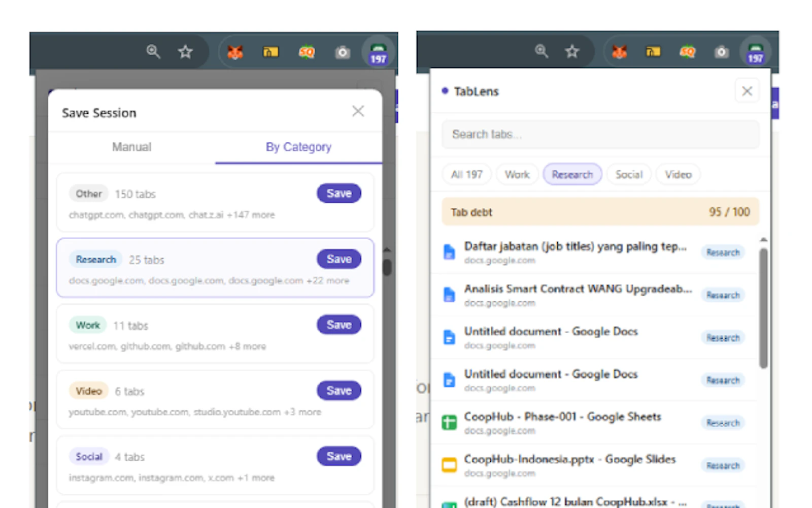The image size is (812, 508).
Task: Click vercel.com, github.com domain summary text
Action: [167, 346]
